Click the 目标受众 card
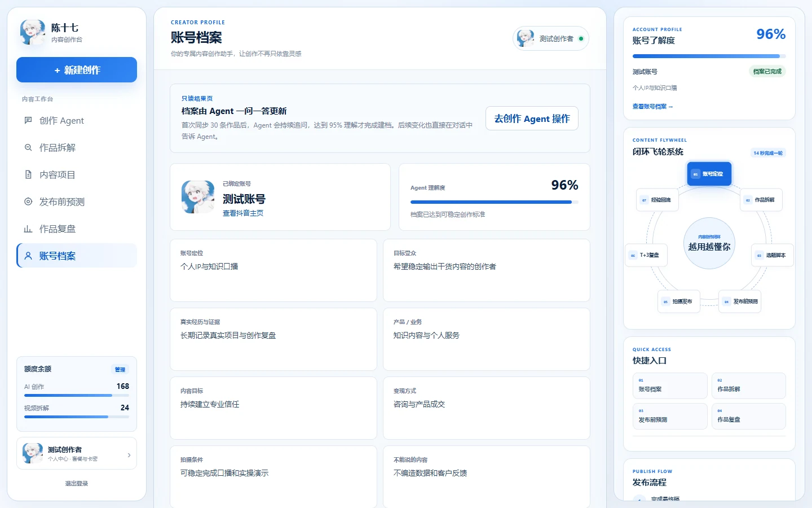Screen dimensions: 812x508 (487, 270)
